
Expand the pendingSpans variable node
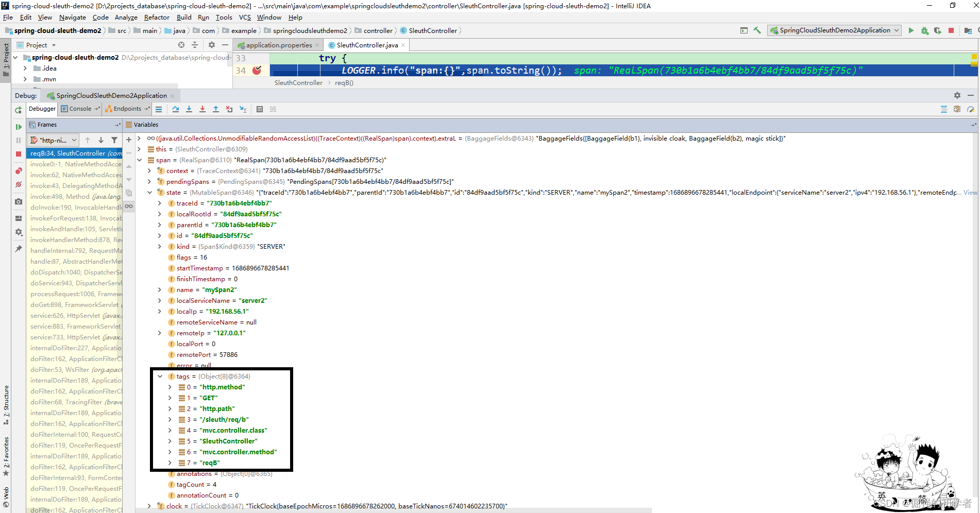coord(149,181)
